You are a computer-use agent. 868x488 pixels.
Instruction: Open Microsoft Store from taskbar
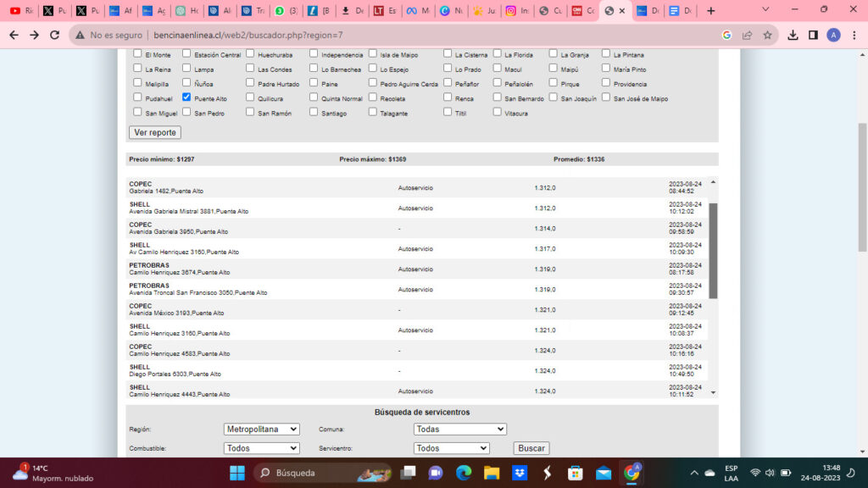[576, 473]
